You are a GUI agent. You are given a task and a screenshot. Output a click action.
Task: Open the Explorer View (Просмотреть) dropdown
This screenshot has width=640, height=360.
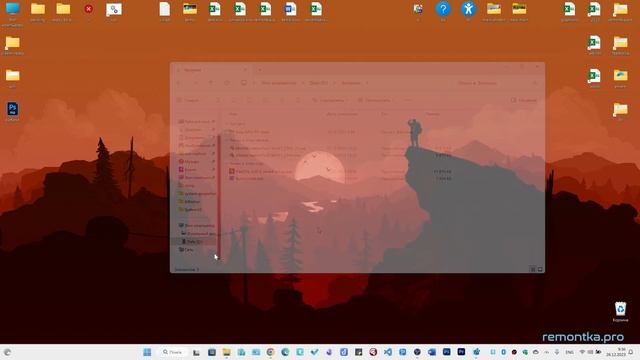(376, 100)
